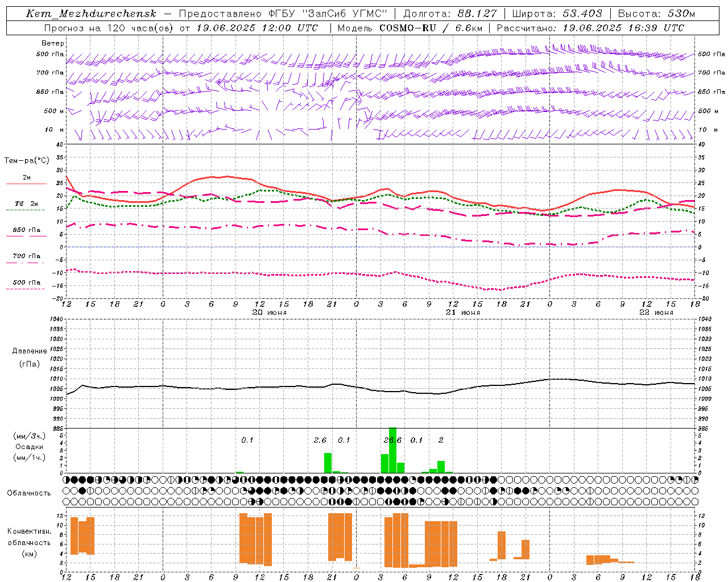
Task: Click the Осадки panel label
Action: point(29,447)
